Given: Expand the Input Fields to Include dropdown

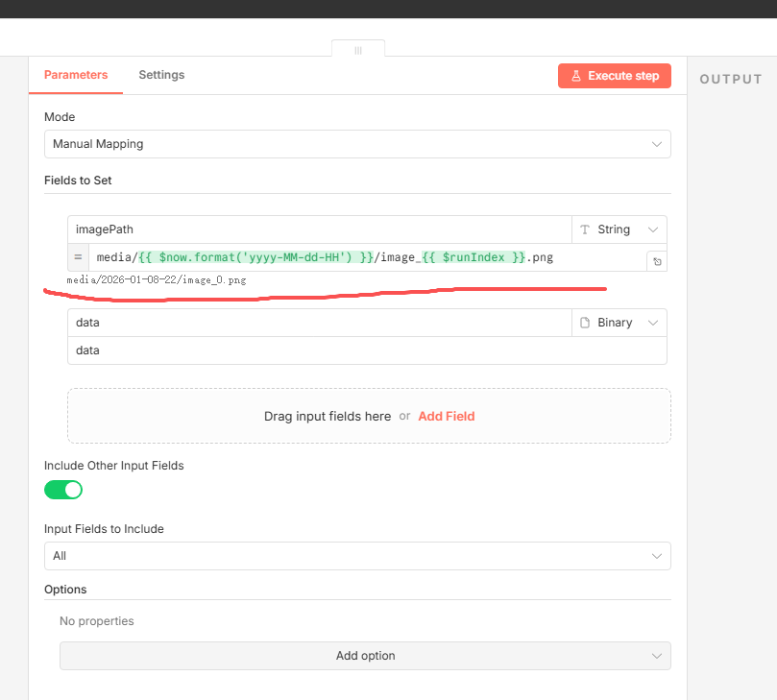Looking at the screenshot, I should point(356,556).
